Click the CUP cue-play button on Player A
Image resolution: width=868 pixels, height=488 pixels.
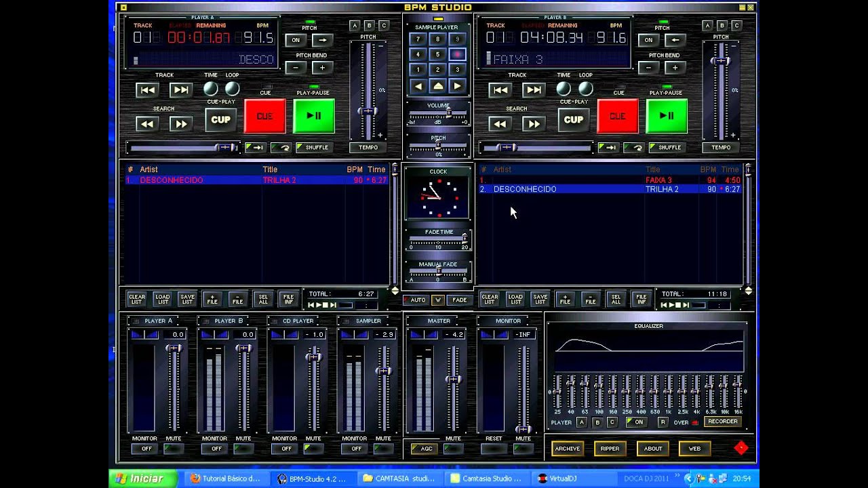pyautogui.click(x=221, y=119)
